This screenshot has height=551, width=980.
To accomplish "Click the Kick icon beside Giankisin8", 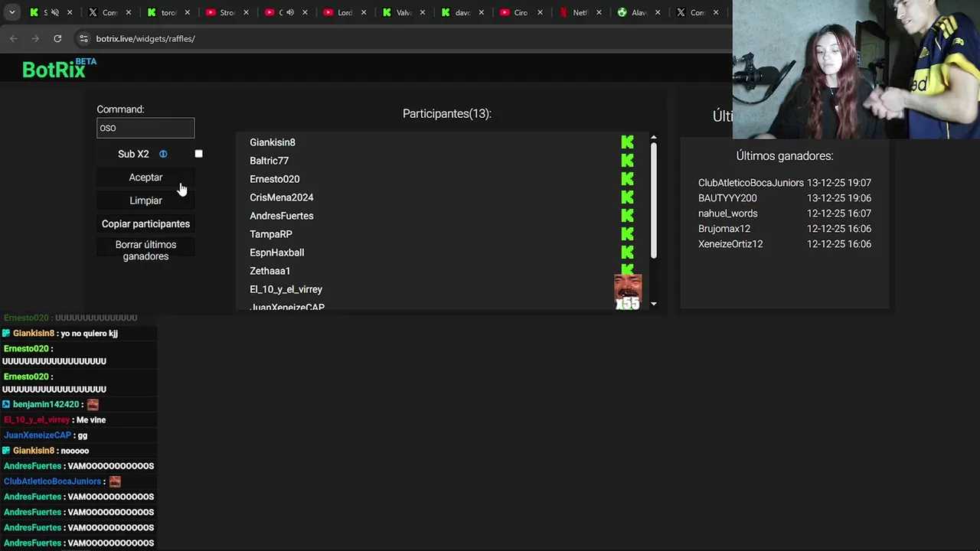I will tap(627, 142).
